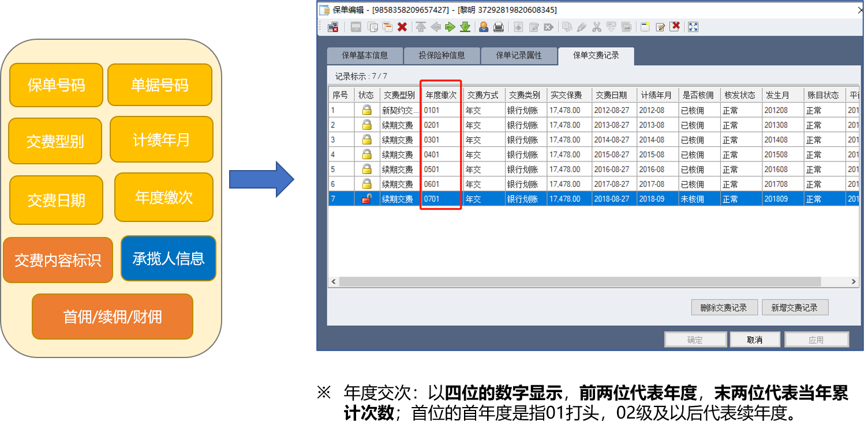The image size is (868, 433).
Task: Click the fullscreen expand icon in toolbar
Action: (693, 27)
